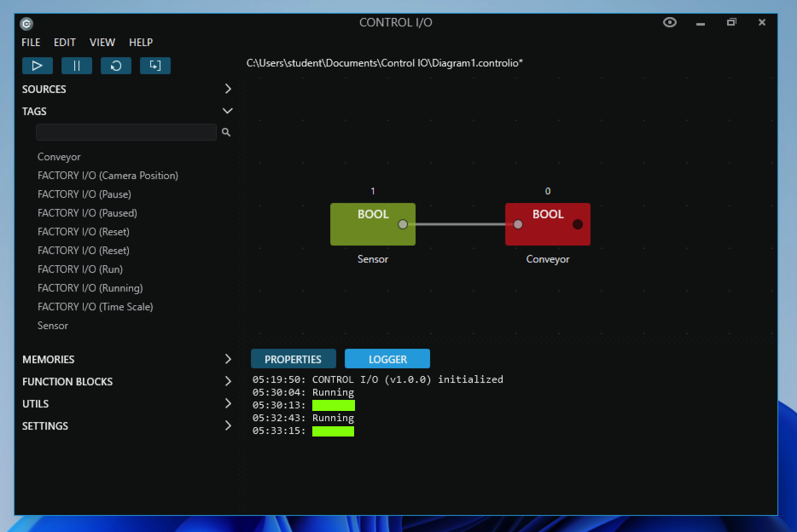Expand the MEMORIES section chevron

(x=228, y=360)
